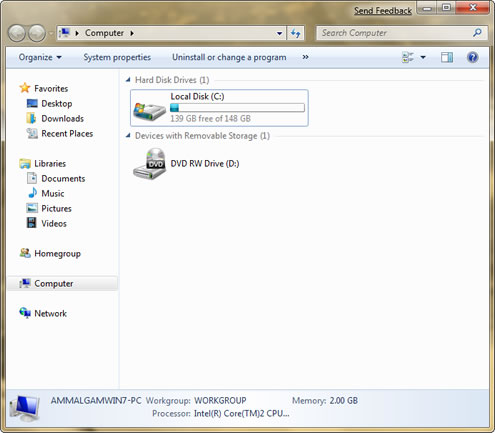
Task: Open the recent pages dropdown beside Forward
Action: tap(51, 33)
